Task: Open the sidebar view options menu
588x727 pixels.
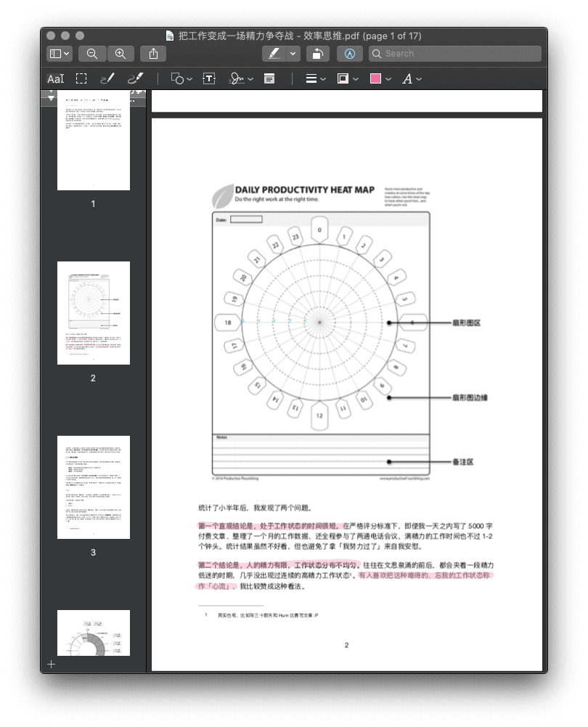Action: (59, 54)
